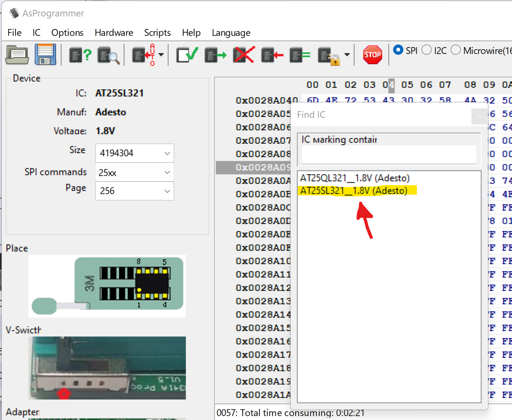Select AT25QL321 1.8V in Find IC list

pyautogui.click(x=355, y=178)
